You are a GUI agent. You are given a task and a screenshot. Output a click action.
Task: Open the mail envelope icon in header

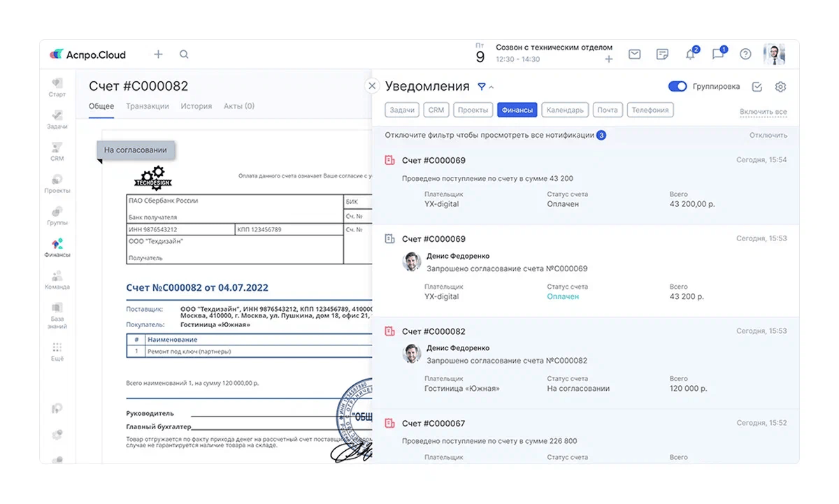pyautogui.click(x=634, y=55)
